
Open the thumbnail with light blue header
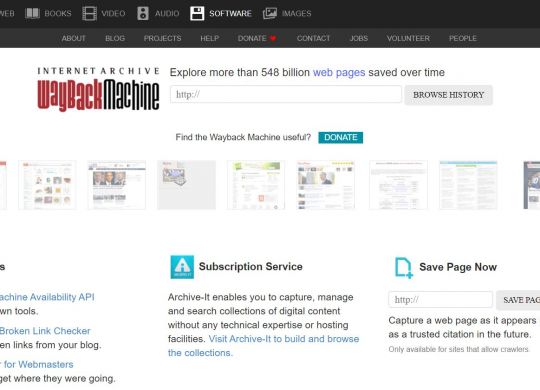468,185
